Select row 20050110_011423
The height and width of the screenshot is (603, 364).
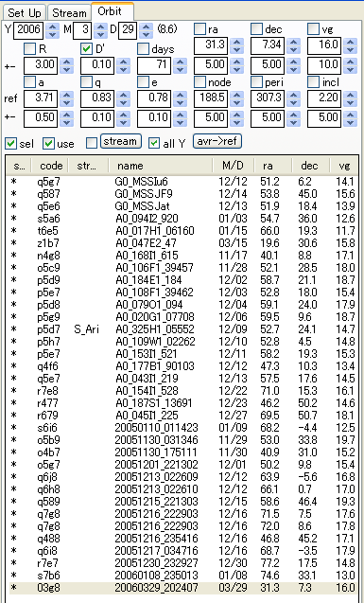pyautogui.click(x=183, y=428)
